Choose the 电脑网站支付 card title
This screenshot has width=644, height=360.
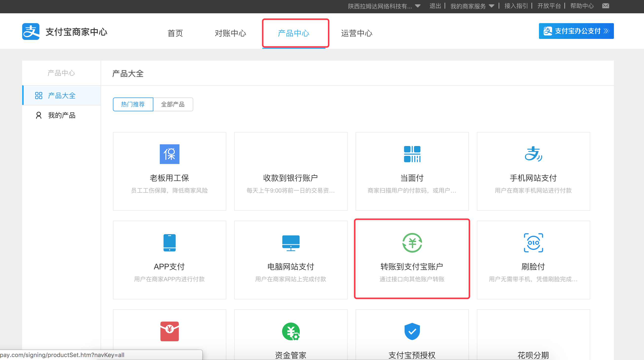pos(291,267)
